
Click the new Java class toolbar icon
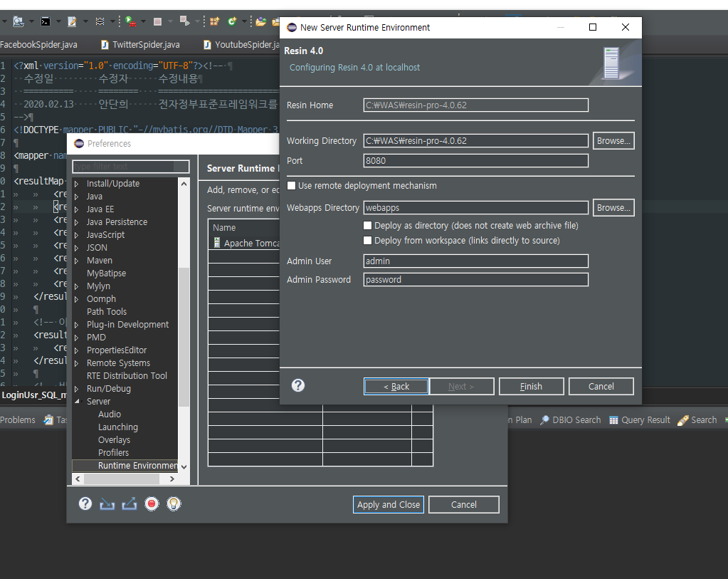[232, 21]
